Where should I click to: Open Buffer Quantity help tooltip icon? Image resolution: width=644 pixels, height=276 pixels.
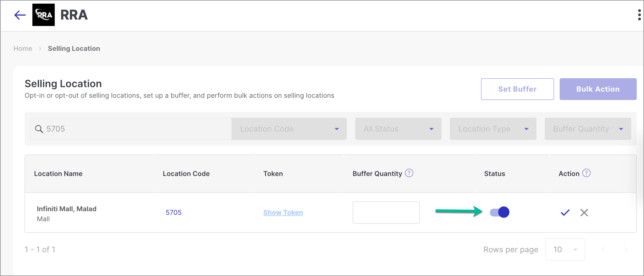(409, 173)
